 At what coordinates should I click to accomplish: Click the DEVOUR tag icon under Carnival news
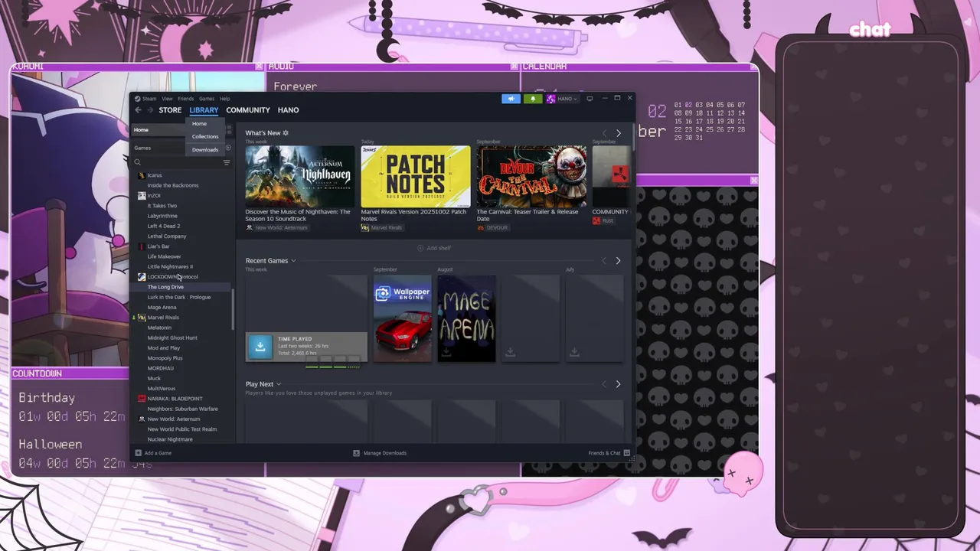[x=480, y=228]
